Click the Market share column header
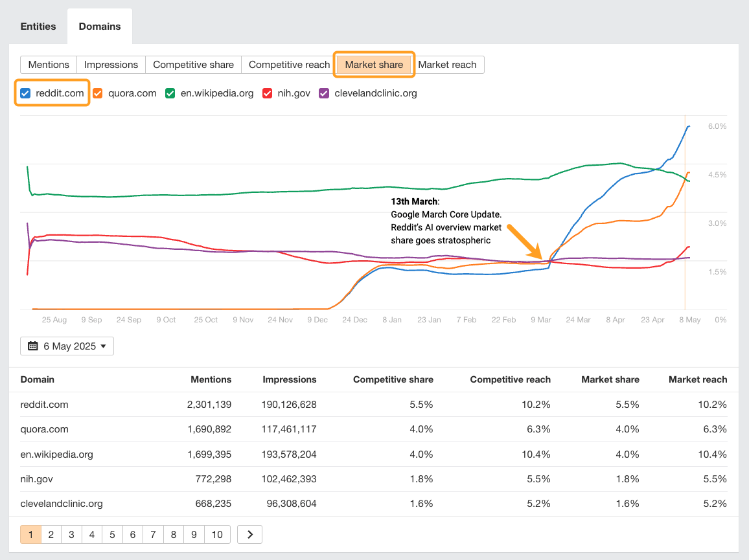The width and height of the screenshot is (749, 560). [610, 379]
